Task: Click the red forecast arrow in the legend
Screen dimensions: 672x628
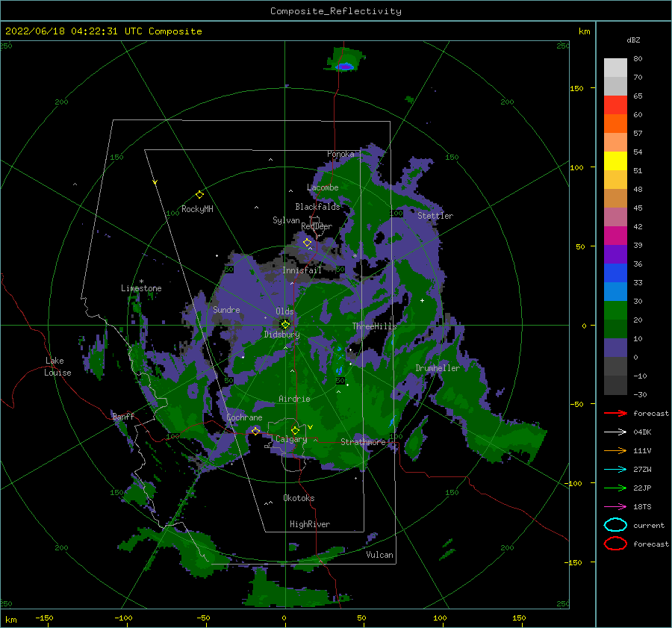Action: pos(615,413)
